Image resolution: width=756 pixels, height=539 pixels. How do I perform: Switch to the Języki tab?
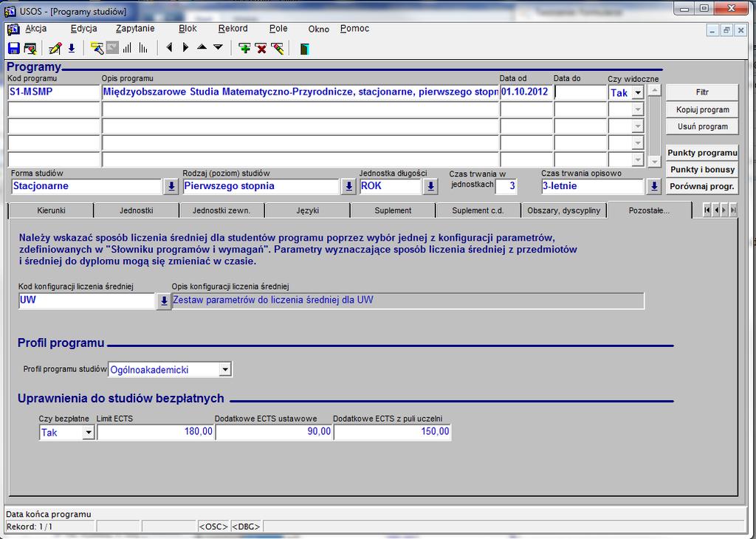(x=308, y=210)
